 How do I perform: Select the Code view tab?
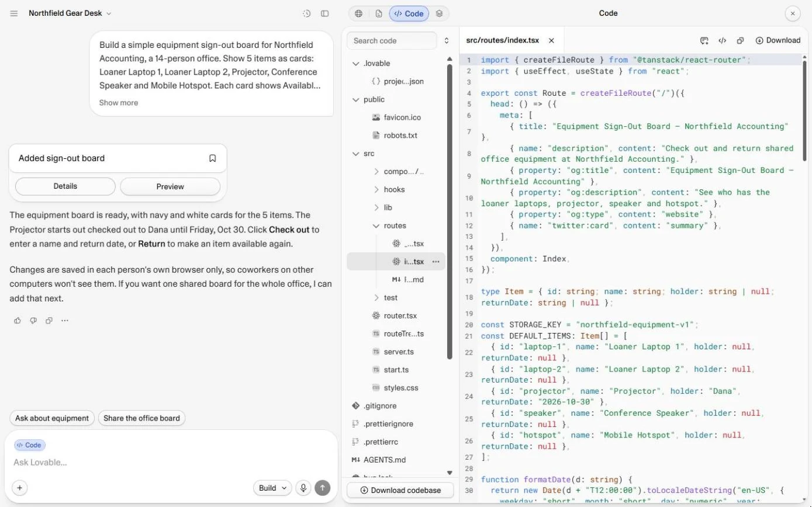click(409, 13)
